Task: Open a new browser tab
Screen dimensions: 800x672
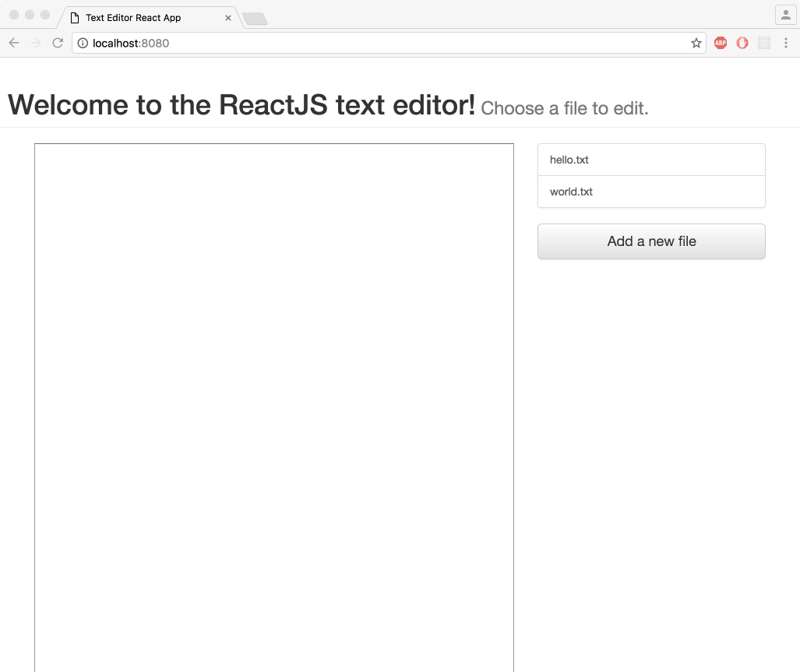Action: [x=255, y=19]
